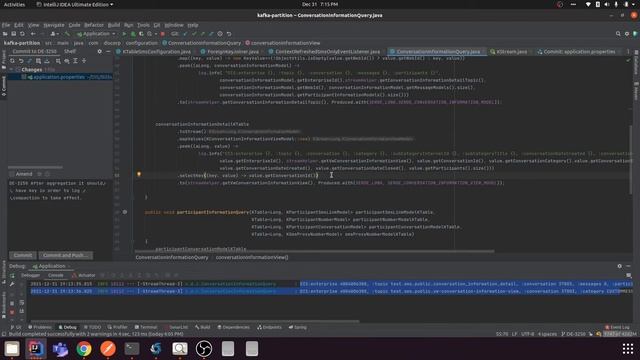The image size is (640, 360).
Task: Open the Terminal tool window
Action: tap(146, 327)
